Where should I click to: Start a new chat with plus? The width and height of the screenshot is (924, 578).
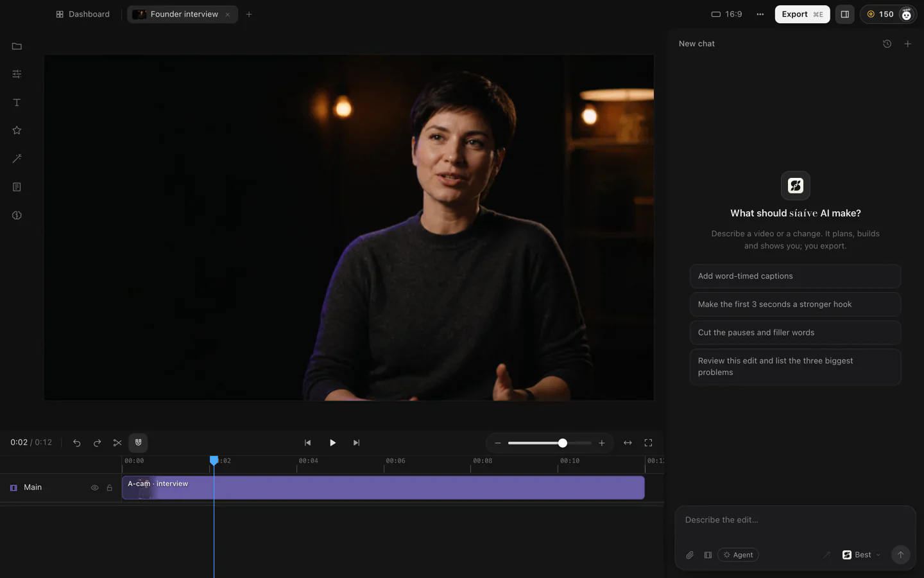(907, 44)
